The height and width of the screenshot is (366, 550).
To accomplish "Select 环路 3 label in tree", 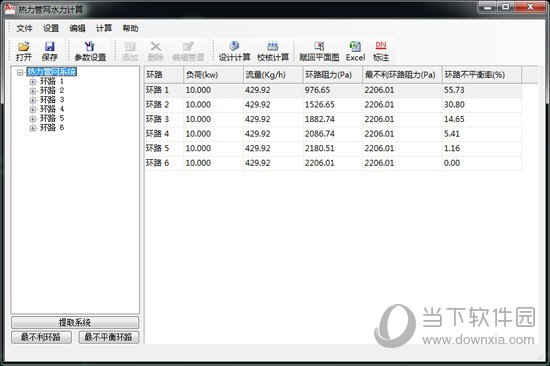I will tap(52, 100).
